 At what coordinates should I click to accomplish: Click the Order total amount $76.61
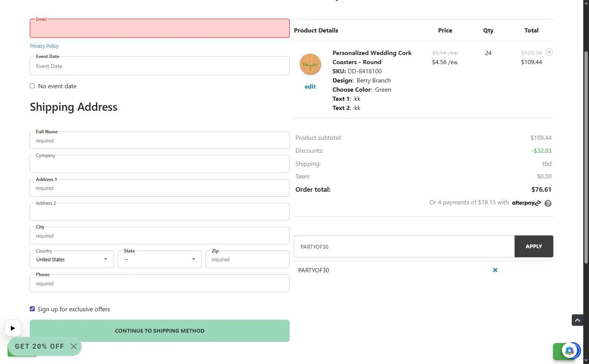pyautogui.click(x=541, y=189)
